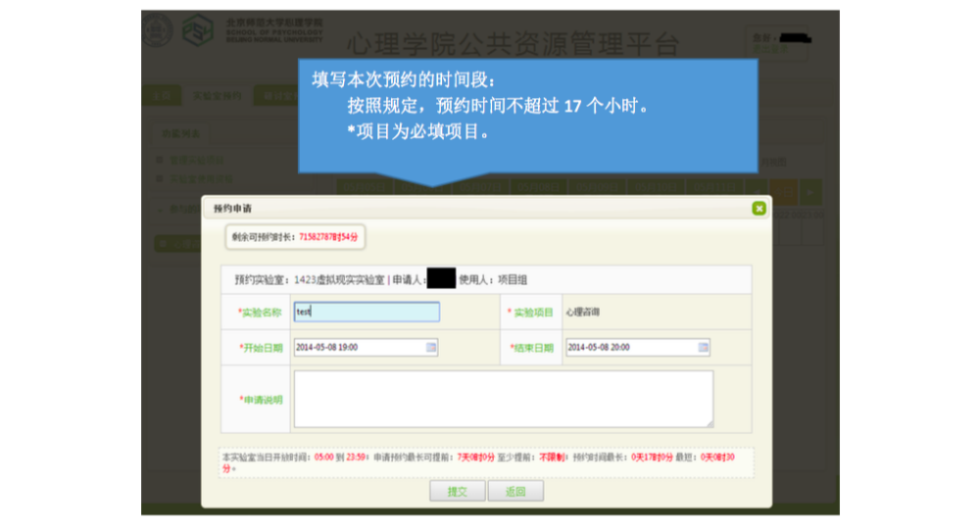Submit the reservation with 提交 button
Screen dimensions: 980x524
point(457,492)
